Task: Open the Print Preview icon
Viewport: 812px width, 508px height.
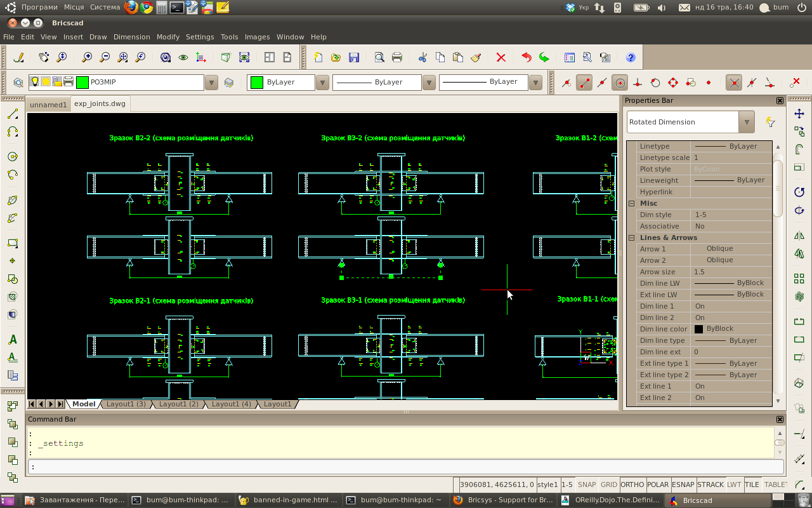Action: click(379, 57)
